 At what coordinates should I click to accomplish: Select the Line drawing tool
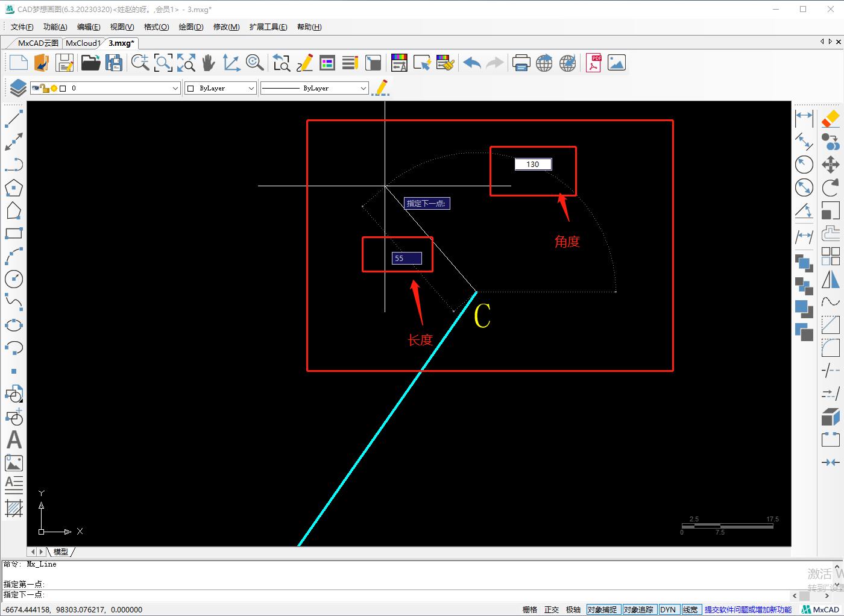13,119
